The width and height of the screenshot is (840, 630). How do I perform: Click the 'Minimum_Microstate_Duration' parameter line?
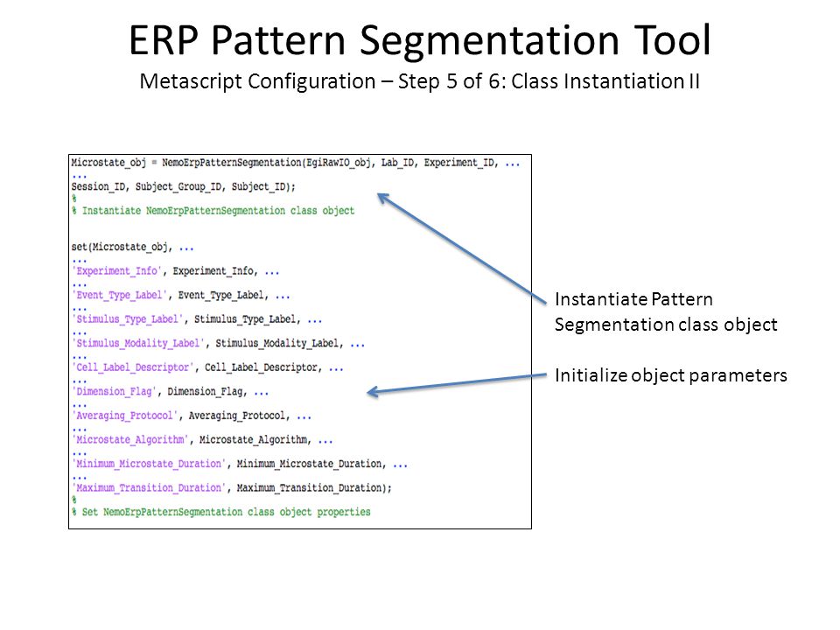coord(240,464)
